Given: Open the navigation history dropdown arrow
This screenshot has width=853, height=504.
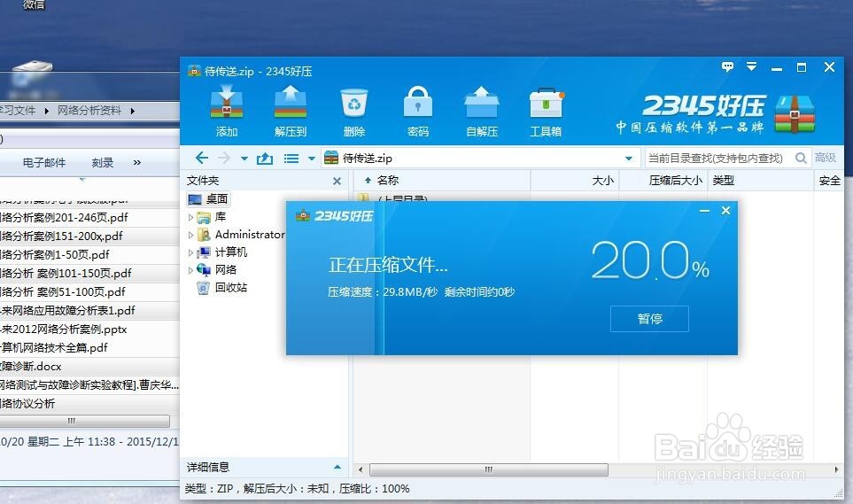Looking at the screenshot, I should (x=244, y=159).
